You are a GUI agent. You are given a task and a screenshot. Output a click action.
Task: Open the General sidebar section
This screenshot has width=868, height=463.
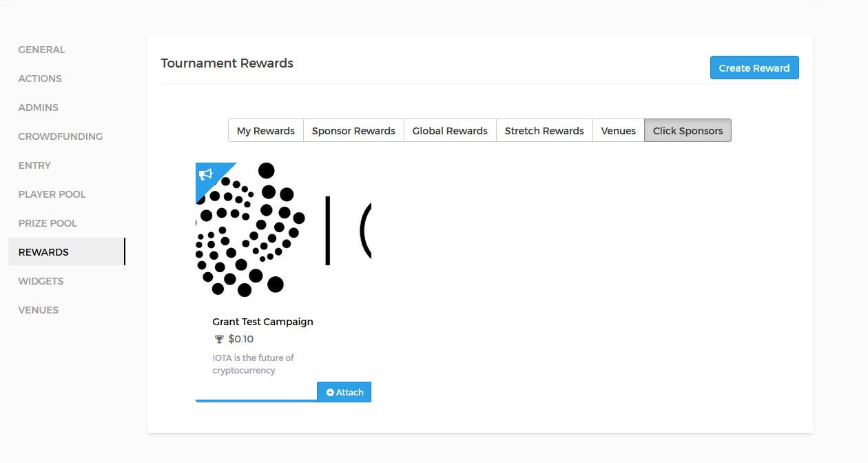coord(41,50)
